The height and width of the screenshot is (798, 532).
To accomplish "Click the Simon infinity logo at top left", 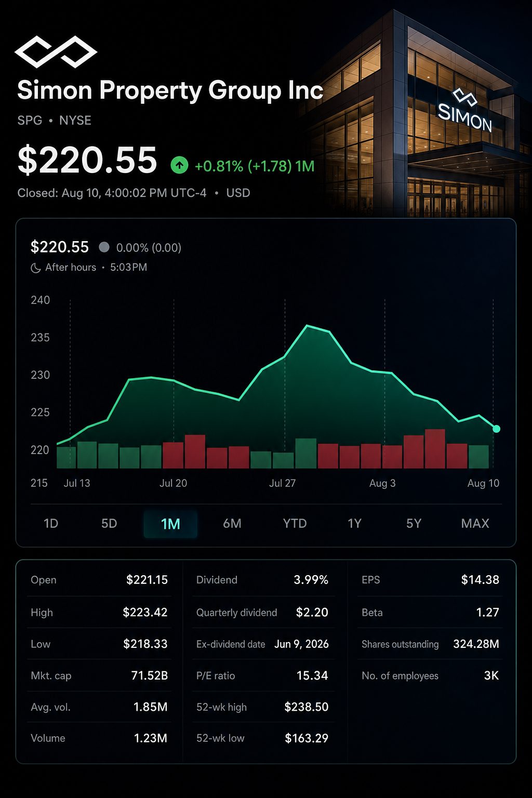I will [x=56, y=51].
